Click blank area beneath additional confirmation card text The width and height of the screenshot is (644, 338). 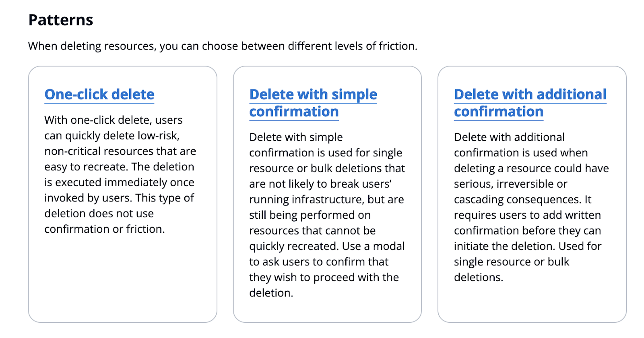pyautogui.click(x=532, y=302)
